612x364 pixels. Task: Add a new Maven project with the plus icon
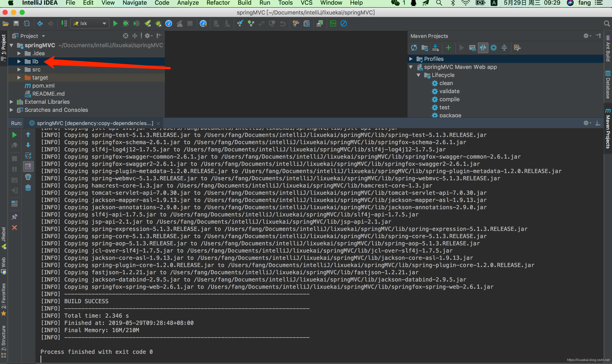448,48
